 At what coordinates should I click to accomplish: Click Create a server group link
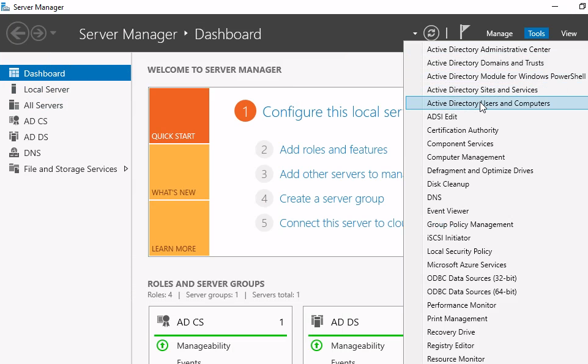(332, 198)
